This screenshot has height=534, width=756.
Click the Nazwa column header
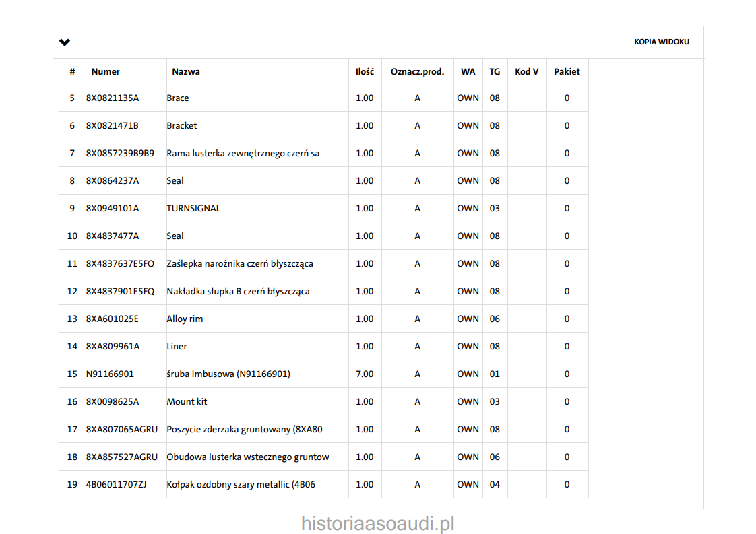[185, 71]
